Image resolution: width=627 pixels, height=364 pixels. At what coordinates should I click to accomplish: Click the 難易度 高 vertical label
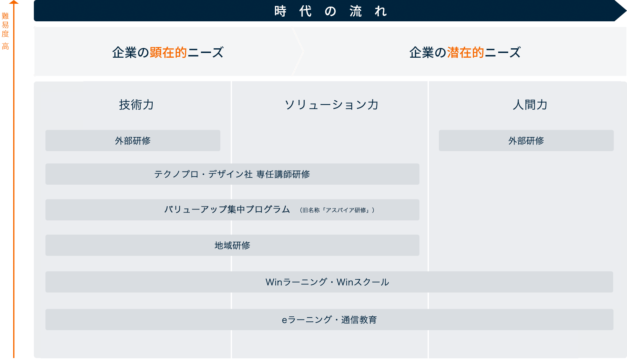[x=5, y=31]
